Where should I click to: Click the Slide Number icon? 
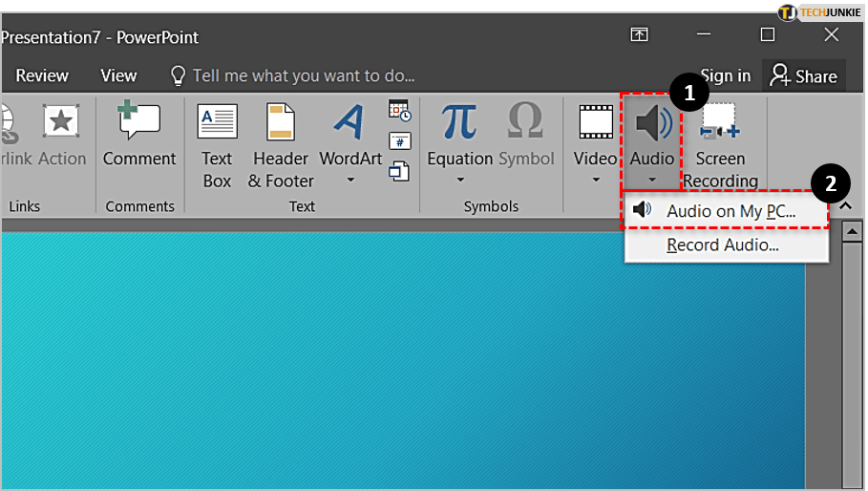pos(399,141)
